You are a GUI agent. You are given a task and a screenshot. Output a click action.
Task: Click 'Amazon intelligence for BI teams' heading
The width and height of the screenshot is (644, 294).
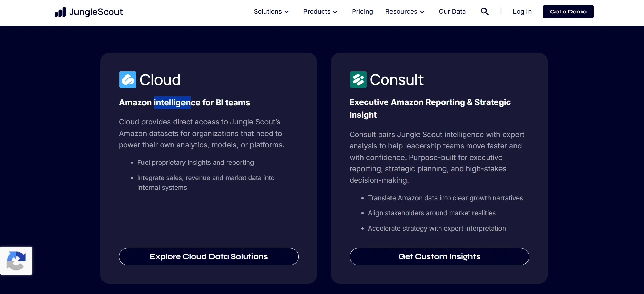pyautogui.click(x=184, y=103)
